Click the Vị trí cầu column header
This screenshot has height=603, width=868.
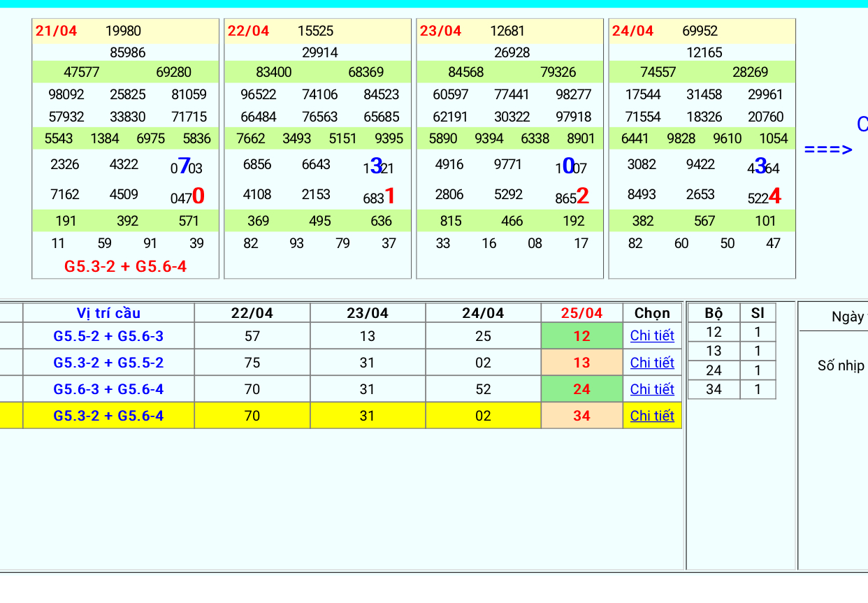click(x=108, y=313)
